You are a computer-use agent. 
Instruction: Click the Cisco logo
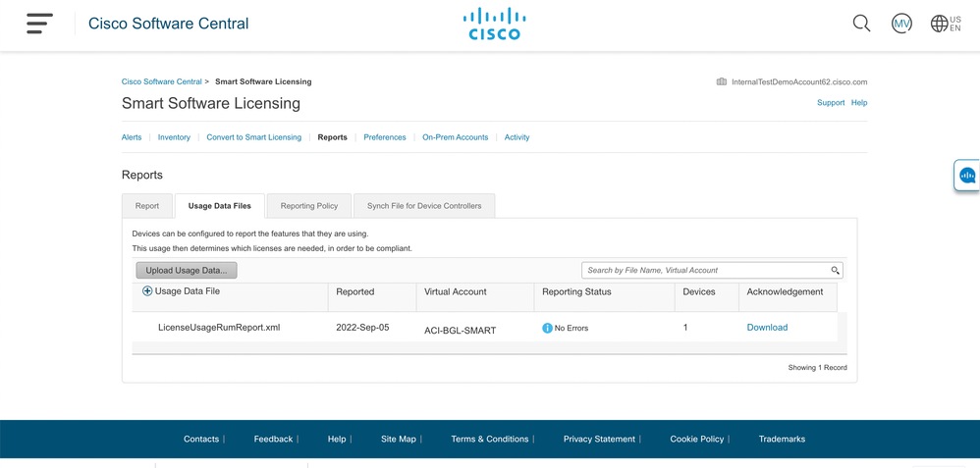494,25
